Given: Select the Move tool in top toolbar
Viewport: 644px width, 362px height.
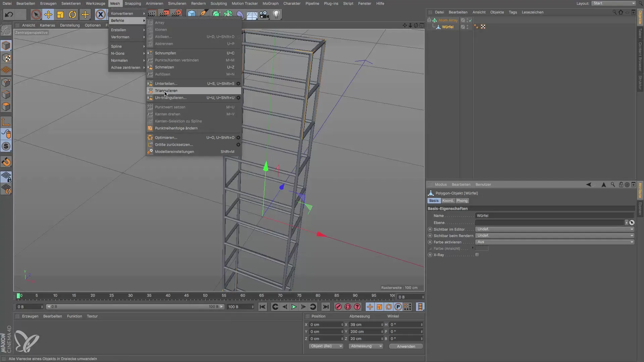Looking at the screenshot, I should click(48, 14).
